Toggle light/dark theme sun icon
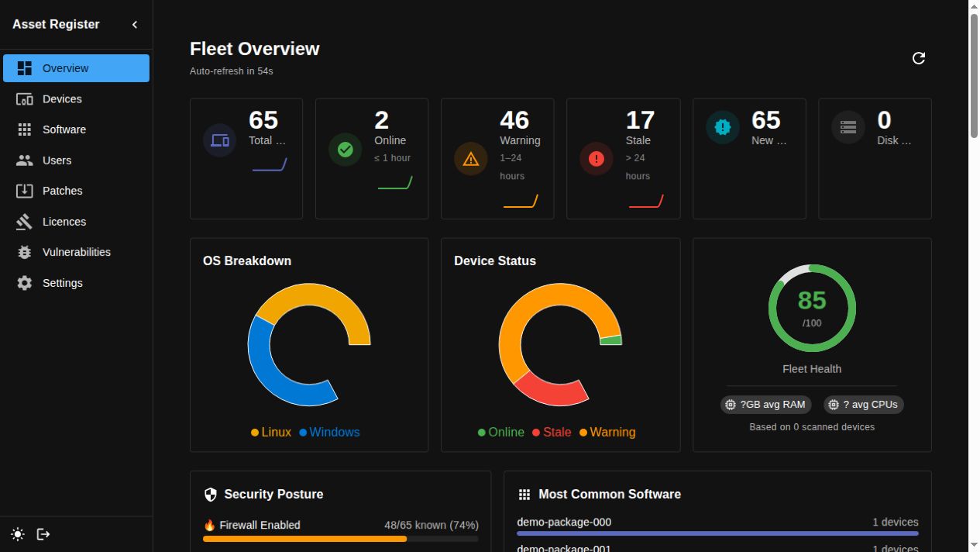 pos(18,534)
